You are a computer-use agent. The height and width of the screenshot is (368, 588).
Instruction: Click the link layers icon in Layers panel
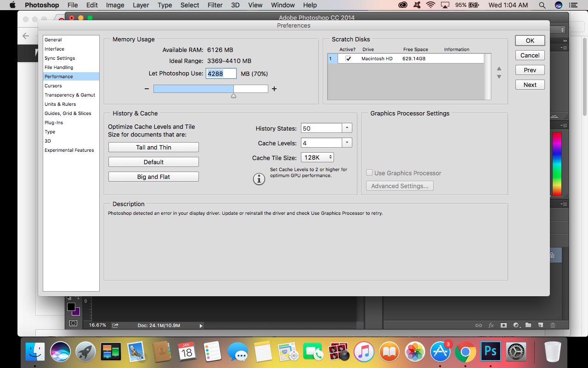(479, 325)
